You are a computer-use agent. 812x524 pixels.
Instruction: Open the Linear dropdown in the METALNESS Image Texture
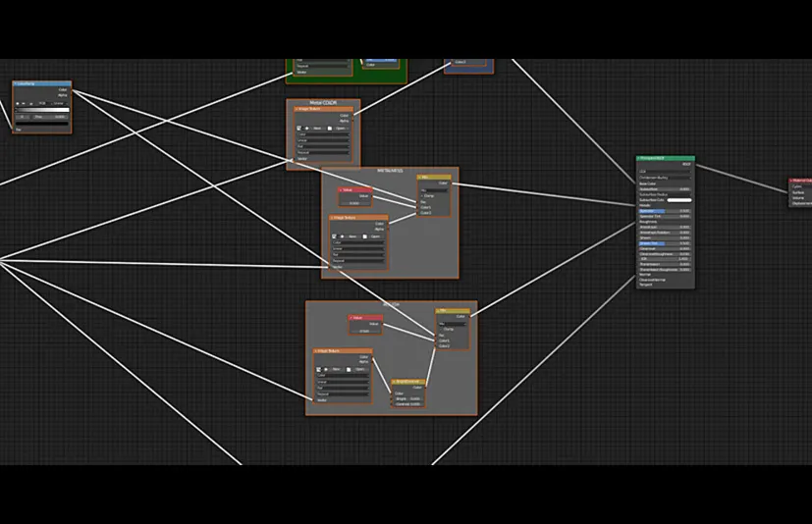357,249
